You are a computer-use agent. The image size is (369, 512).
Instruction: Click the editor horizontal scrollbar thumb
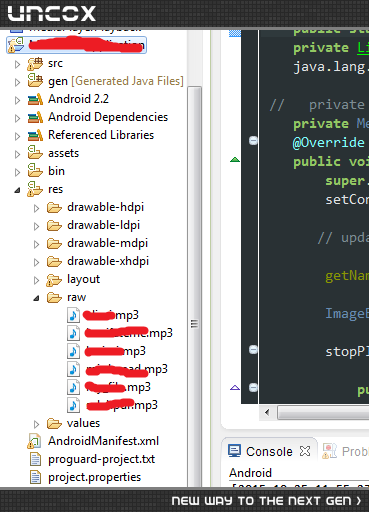[x=323, y=413]
